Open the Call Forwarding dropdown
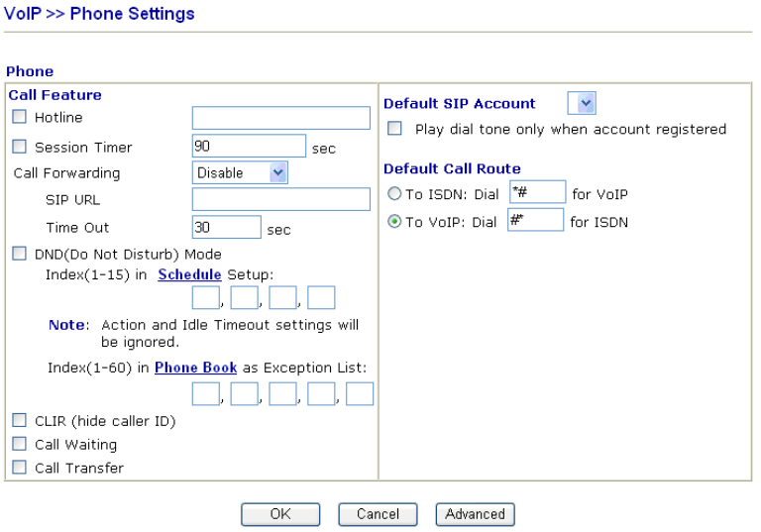761x532 pixels. coord(240,173)
